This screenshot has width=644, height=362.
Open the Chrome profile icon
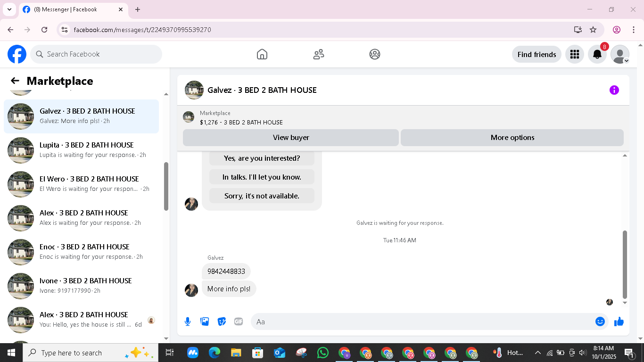pyautogui.click(x=617, y=30)
